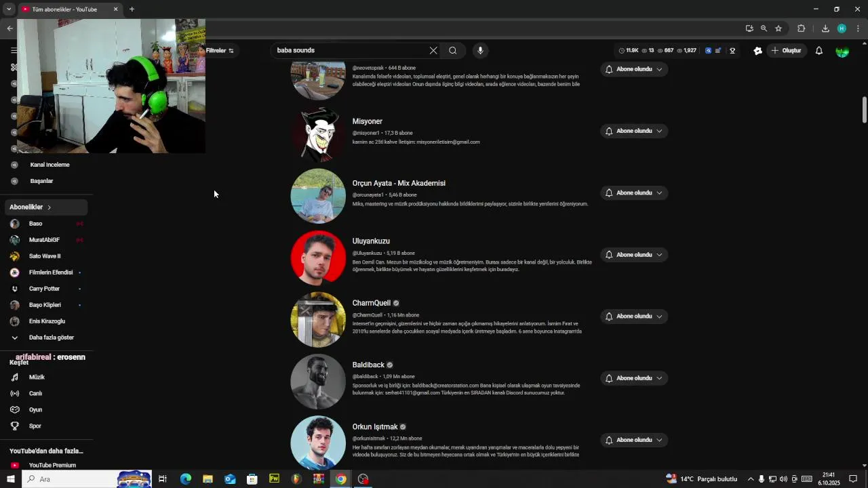Open Misyoner's Abone olundu dropdown

(x=634, y=131)
